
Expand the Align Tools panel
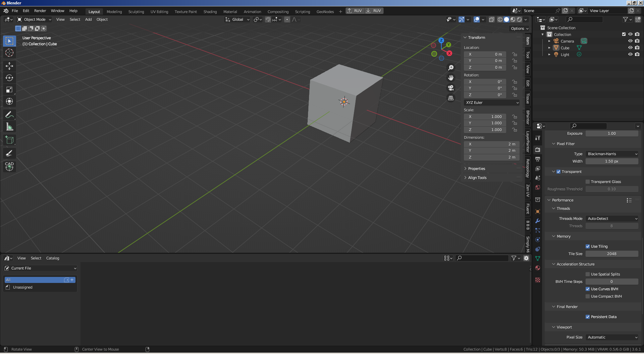point(477,178)
